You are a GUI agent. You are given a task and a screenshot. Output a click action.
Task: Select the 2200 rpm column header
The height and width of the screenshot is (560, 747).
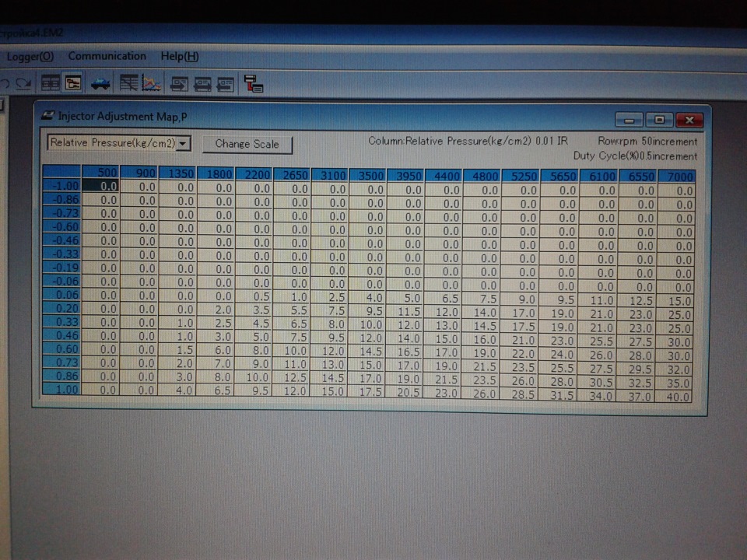point(254,174)
